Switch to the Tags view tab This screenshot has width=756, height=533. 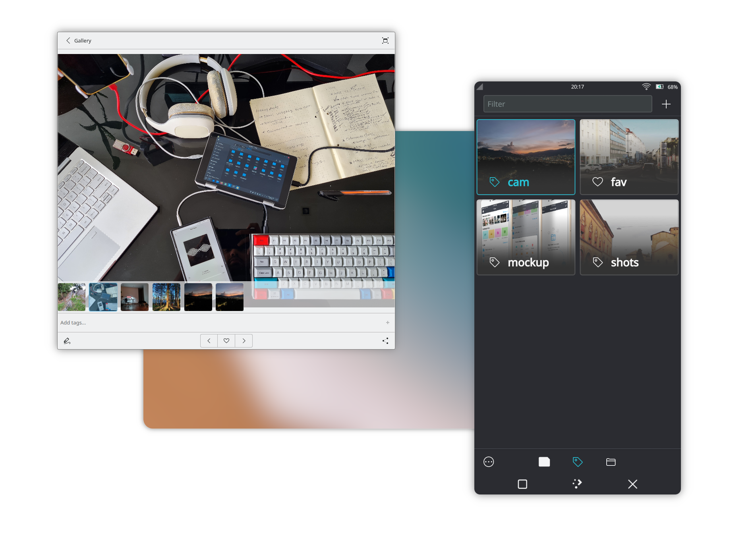tap(578, 462)
